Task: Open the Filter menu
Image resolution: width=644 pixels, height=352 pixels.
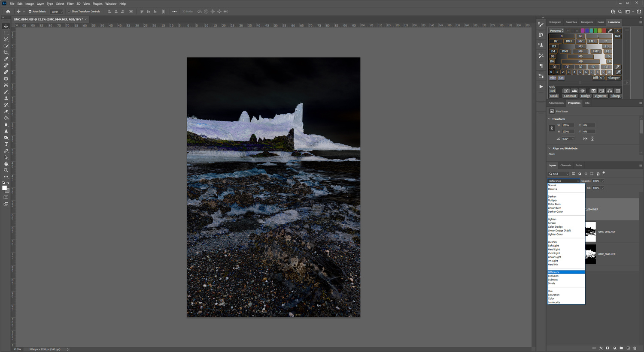Action: pyautogui.click(x=70, y=3)
